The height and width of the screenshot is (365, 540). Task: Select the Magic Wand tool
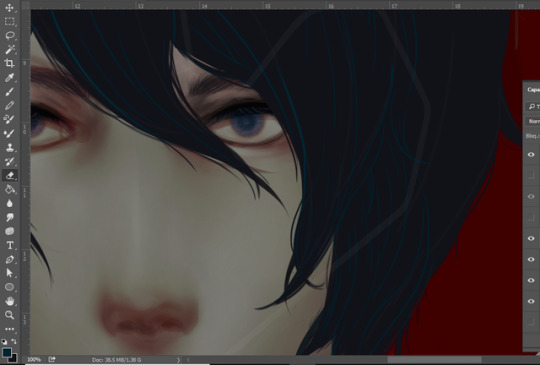tap(9, 50)
